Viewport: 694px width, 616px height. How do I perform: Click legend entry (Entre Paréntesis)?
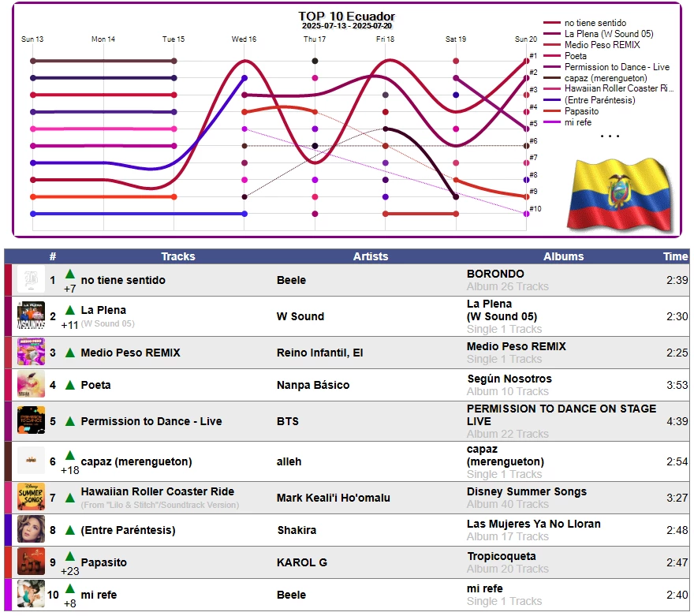pyautogui.click(x=599, y=100)
